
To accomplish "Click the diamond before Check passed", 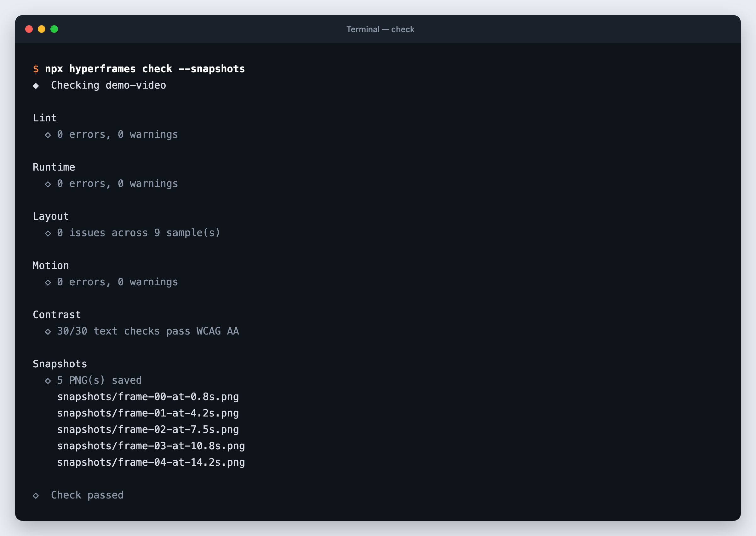I will (36, 496).
